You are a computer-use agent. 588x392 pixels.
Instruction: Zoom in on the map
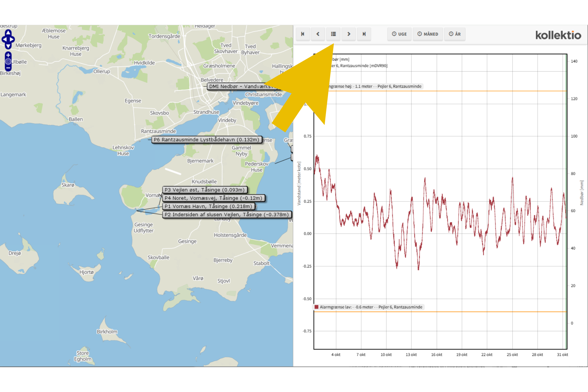[x=8, y=55]
